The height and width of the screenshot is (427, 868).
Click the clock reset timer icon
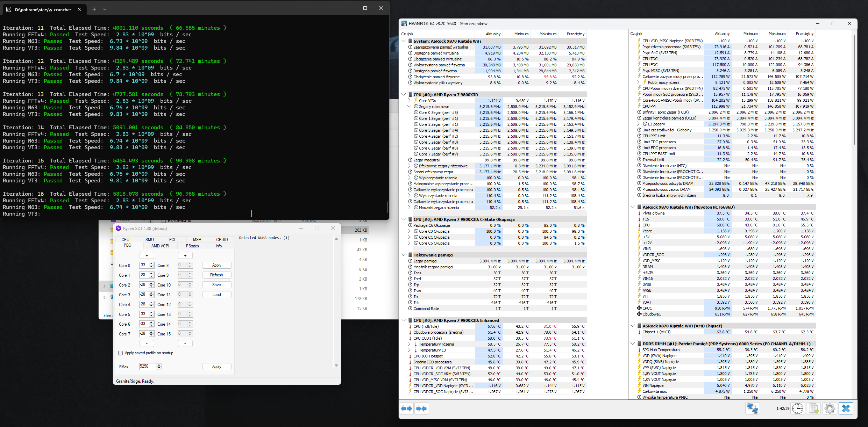point(798,408)
